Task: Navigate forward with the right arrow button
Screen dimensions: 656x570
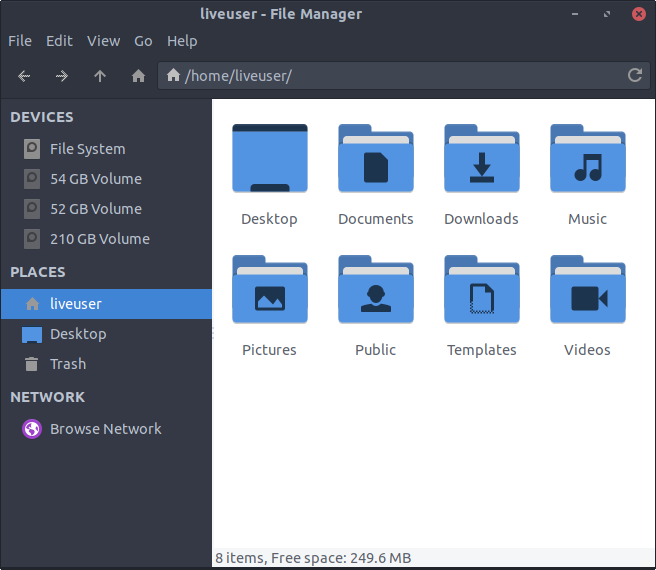Action: pyautogui.click(x=62, y=76)
